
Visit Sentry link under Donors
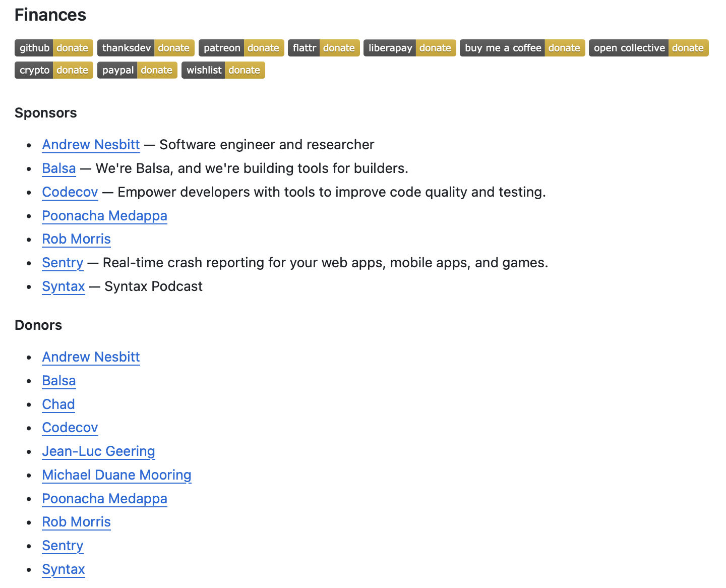click(63, 546)
